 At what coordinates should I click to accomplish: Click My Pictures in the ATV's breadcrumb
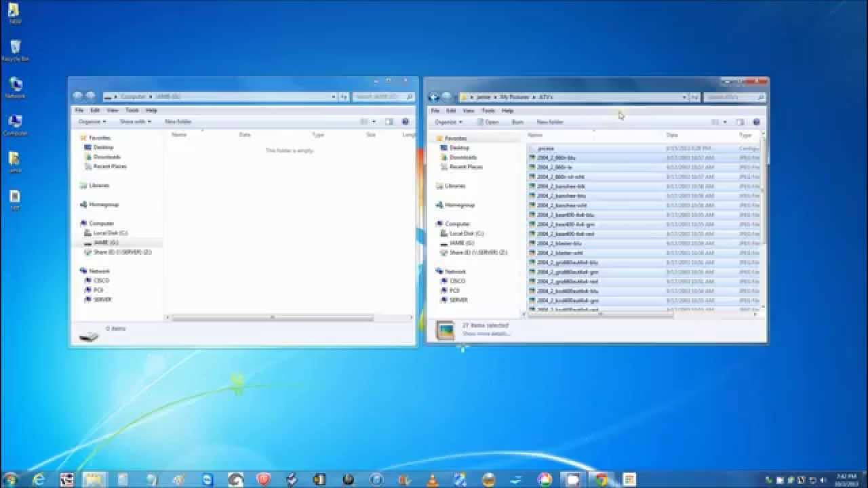click(x=515, y=98)
